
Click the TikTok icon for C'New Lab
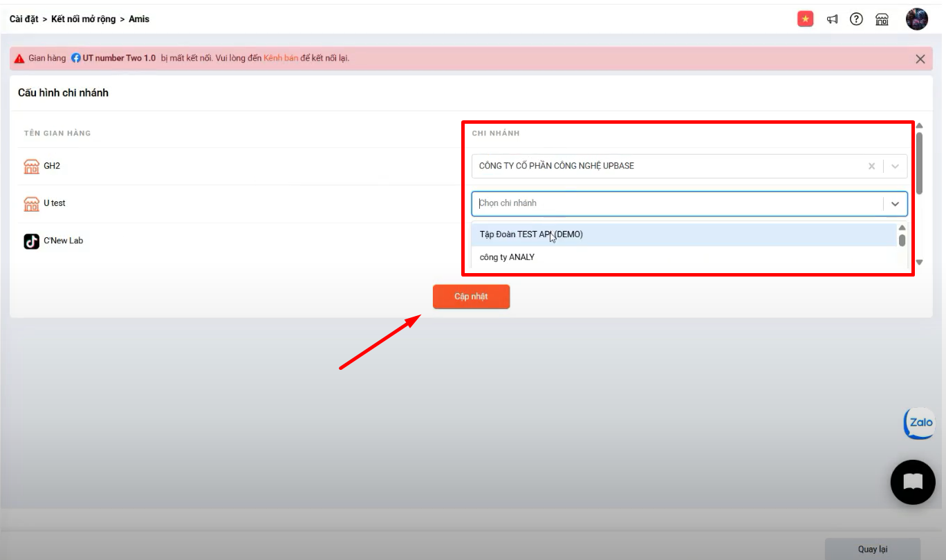[x=32, y=241]
